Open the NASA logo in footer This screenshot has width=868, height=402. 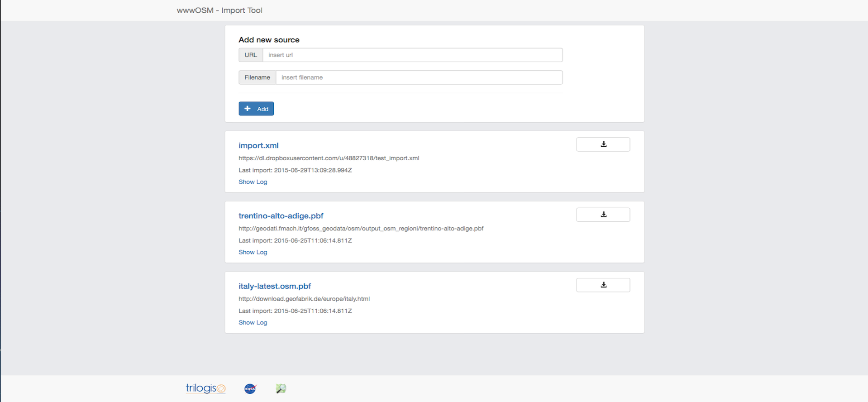[x=250, y=388]
